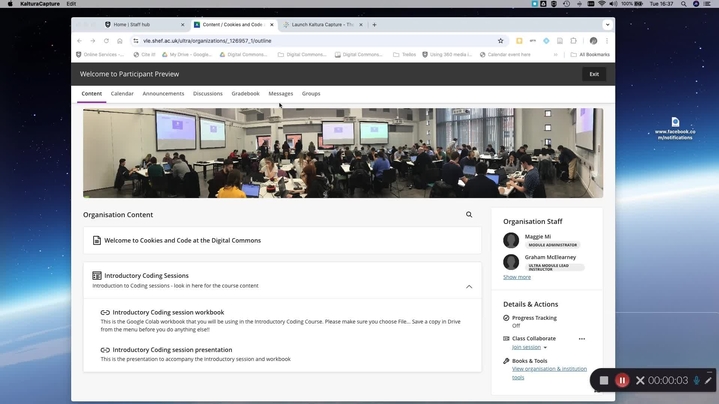Close the Content / Cookies and Code tab
719x404 pixels.
[271, 25]
